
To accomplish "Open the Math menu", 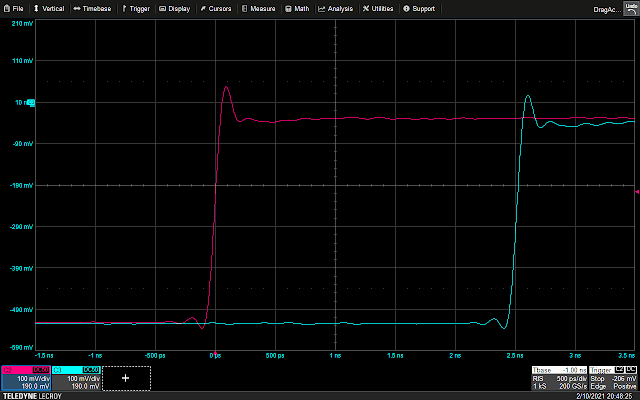I will [x=297, y=9].
